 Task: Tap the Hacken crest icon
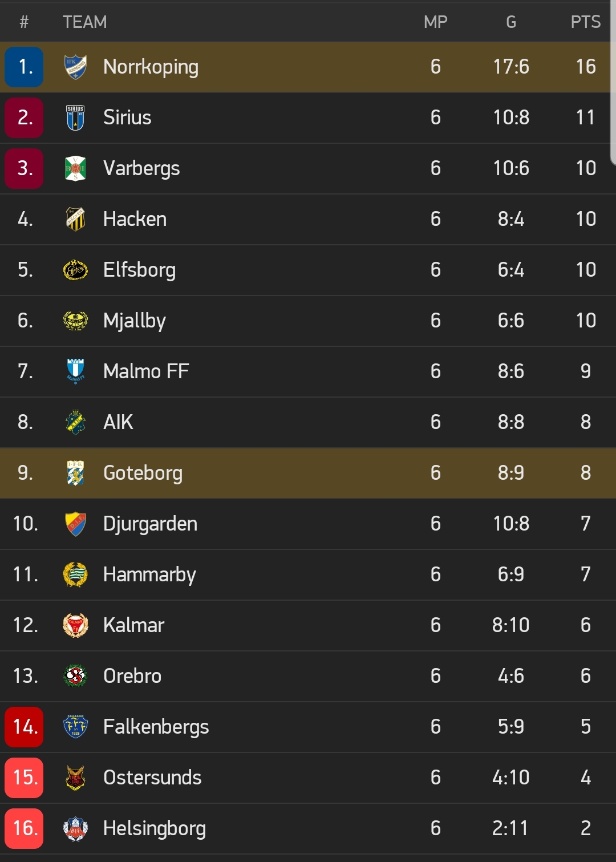pos(75,219)
